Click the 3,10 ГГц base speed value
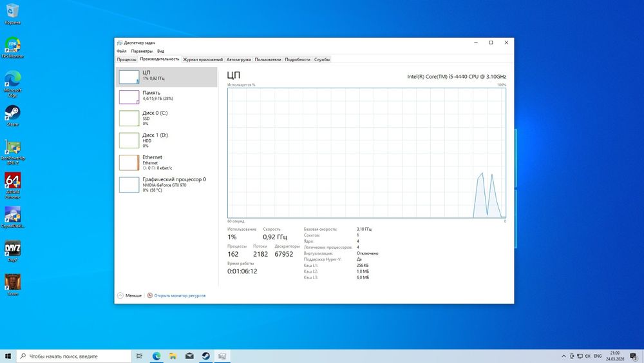 (364, 230)
